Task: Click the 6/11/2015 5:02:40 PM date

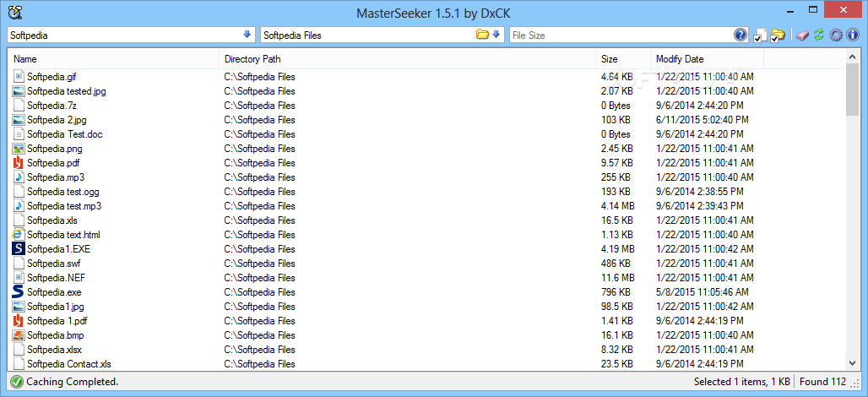Action: point(703,120)
